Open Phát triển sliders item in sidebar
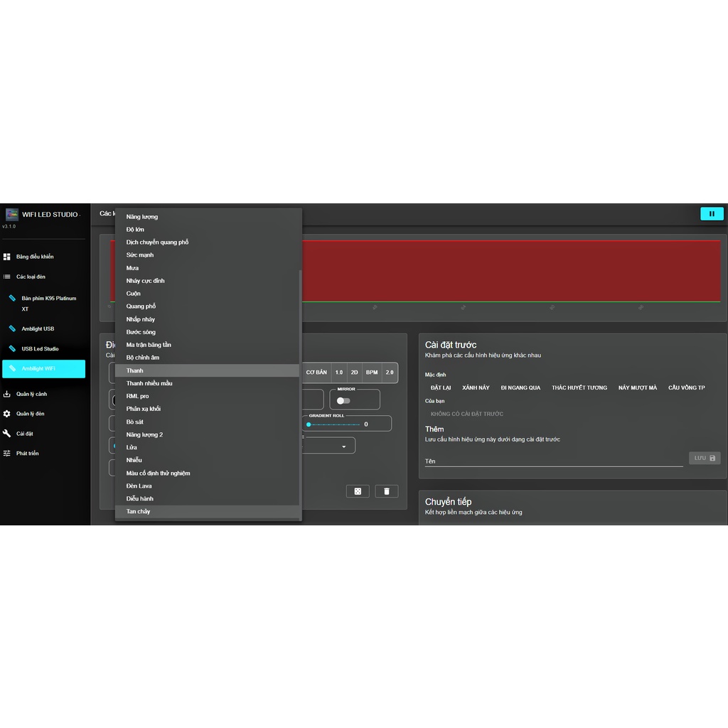 28,454
